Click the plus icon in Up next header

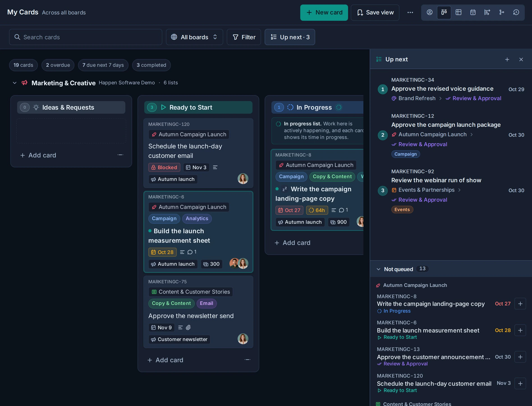click(507, 60)
